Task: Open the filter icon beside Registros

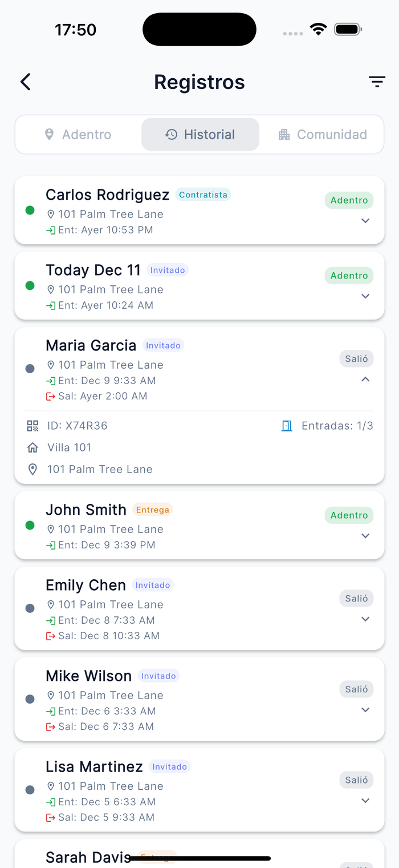Action: pos(377,82)
